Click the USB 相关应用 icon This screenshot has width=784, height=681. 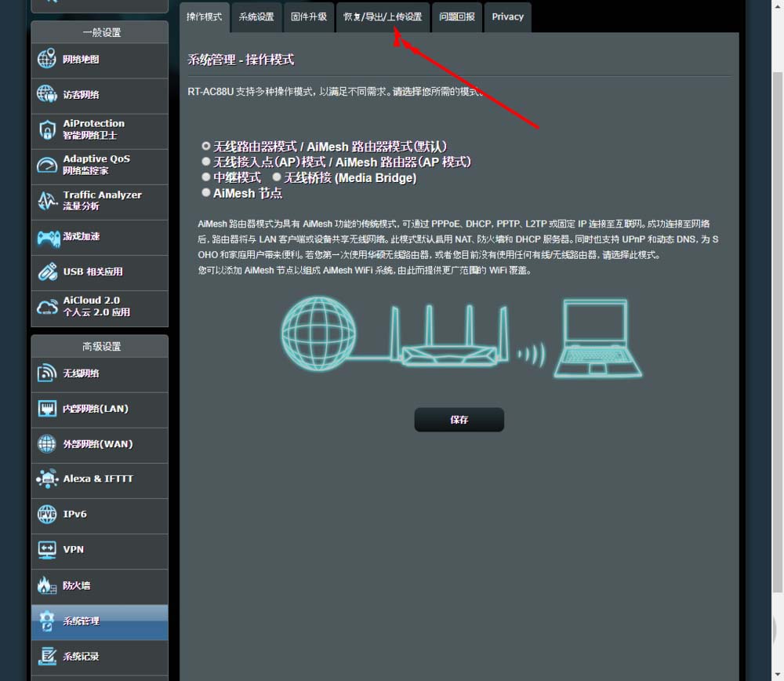(x=48, y=271)
